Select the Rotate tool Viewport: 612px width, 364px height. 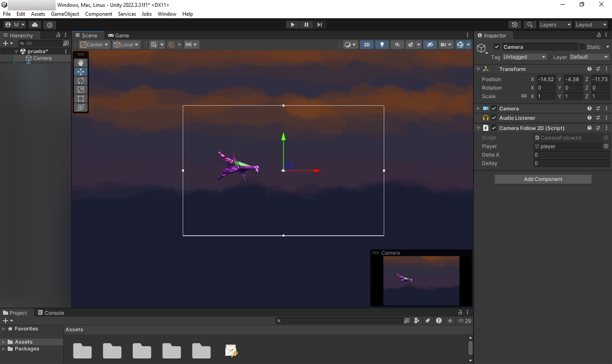[81, 81]
